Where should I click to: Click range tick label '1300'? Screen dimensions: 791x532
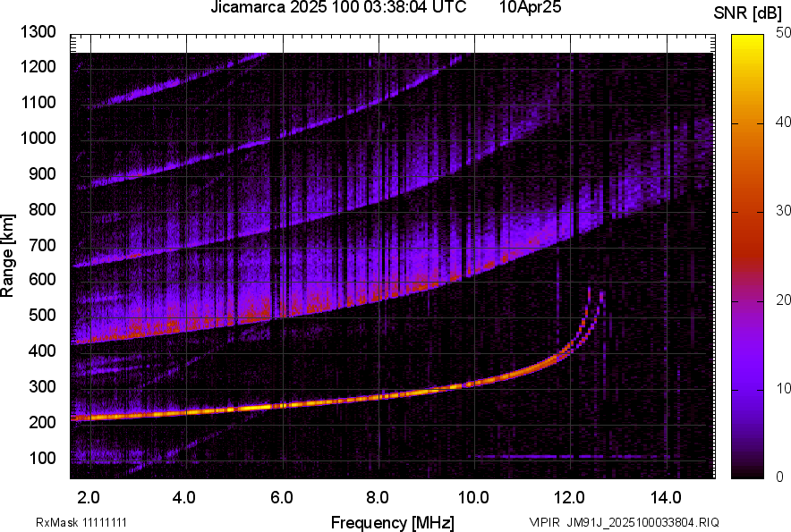(38, 32)
